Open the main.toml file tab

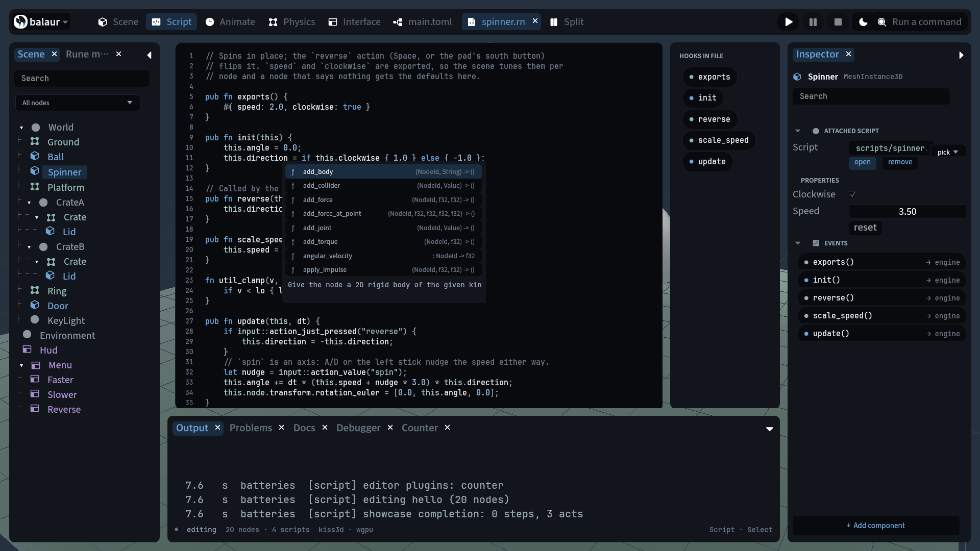pos(423,22)
